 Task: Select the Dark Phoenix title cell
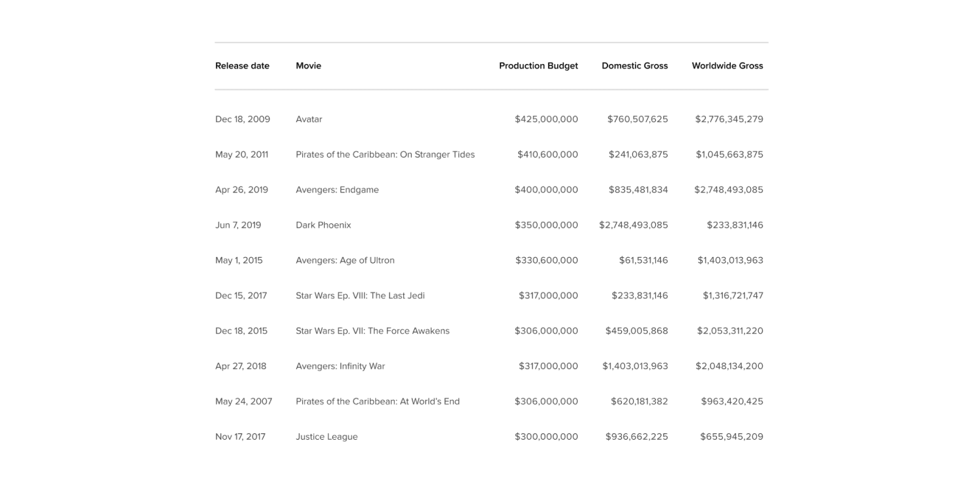click(x=324, y=225)
